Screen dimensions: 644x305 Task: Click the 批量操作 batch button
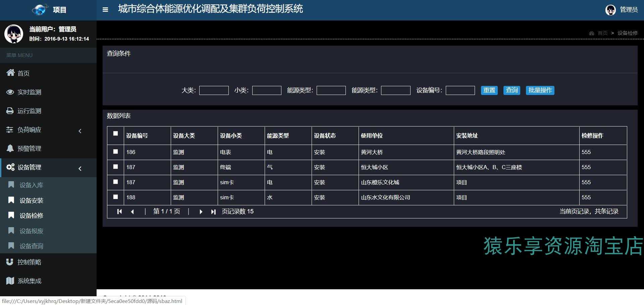coord(540,90)
